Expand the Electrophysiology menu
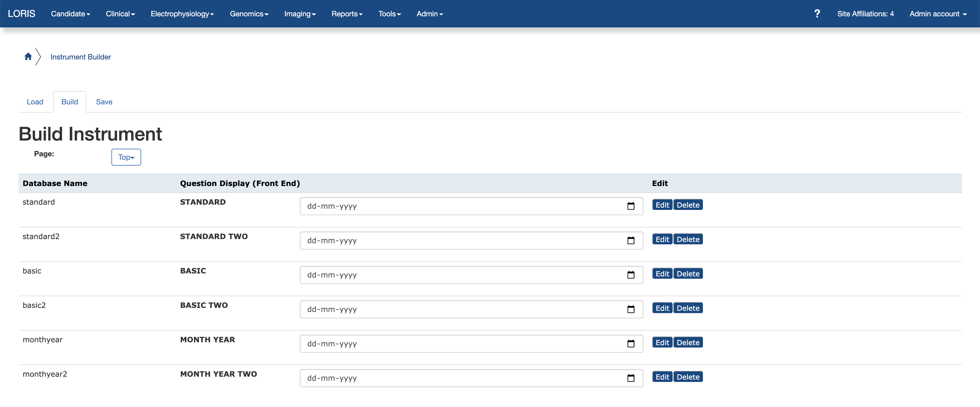The width and height of the screenshot is (980, 407). 182,14
